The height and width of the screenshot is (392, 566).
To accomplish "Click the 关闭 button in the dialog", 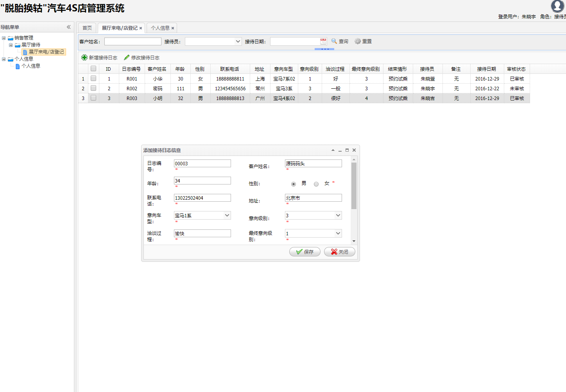I will click(339, 252).
